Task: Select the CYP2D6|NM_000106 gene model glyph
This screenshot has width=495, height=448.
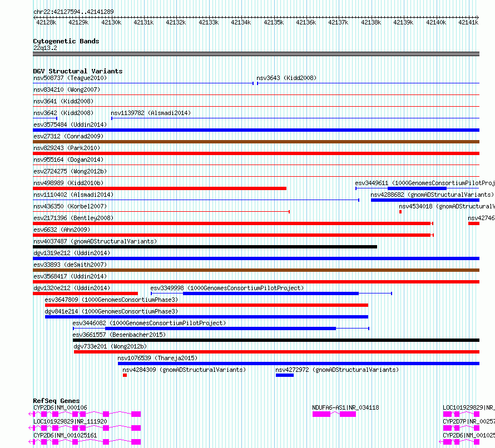Action: [x=85, y=414]
